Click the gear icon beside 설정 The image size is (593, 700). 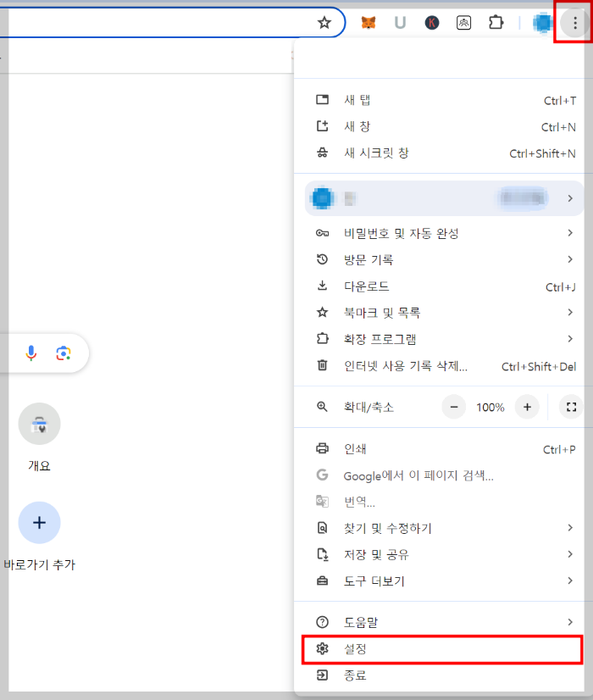(x=322, y=648)
